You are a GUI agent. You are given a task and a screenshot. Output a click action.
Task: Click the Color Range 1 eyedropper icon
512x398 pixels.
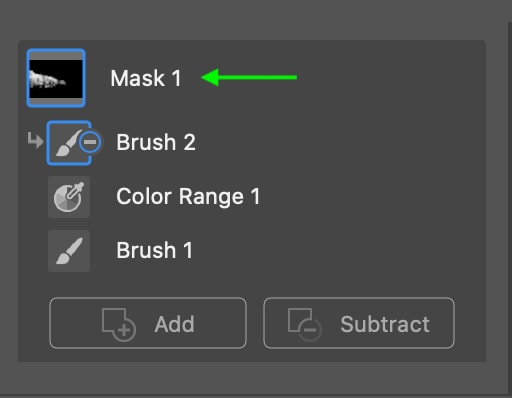(69, 197)
